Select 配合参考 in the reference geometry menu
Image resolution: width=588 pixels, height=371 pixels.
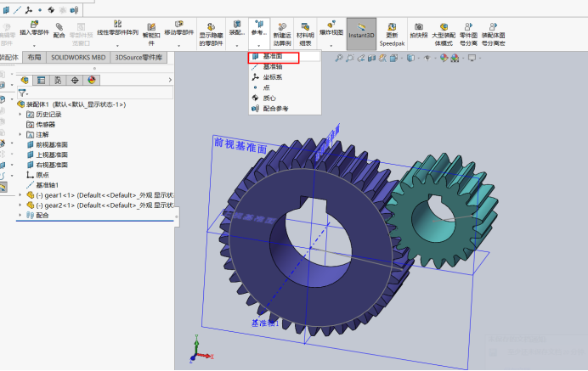point(275,109)
